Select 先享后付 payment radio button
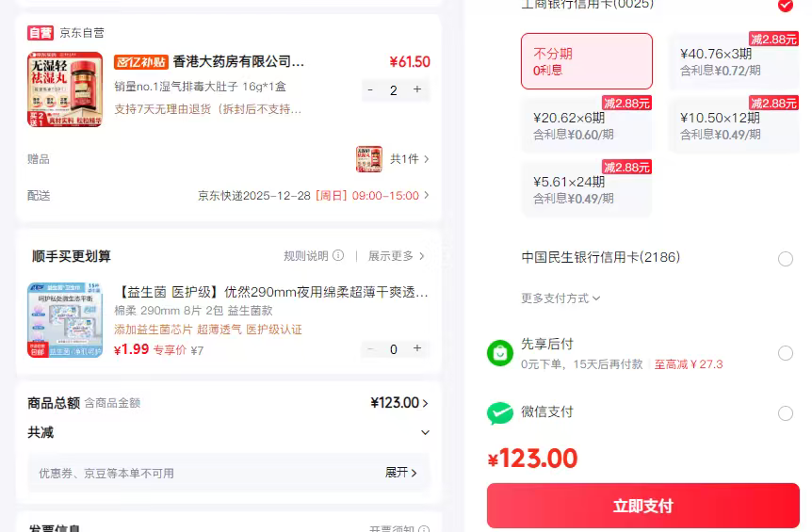812x532 pixels. [x=785, y=353]
